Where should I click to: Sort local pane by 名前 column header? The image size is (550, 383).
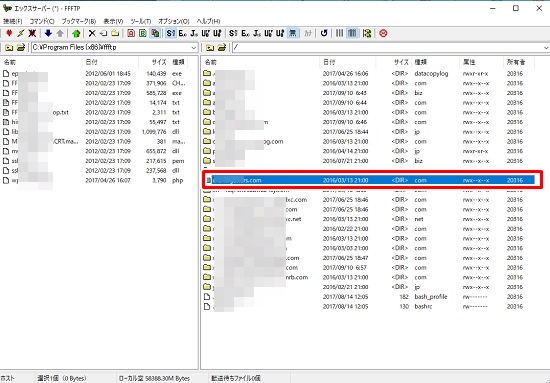(x=41, y=62)
